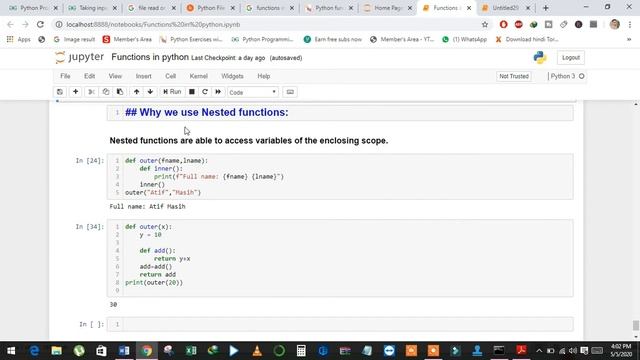Run the selected cell

tap(172, 92)
